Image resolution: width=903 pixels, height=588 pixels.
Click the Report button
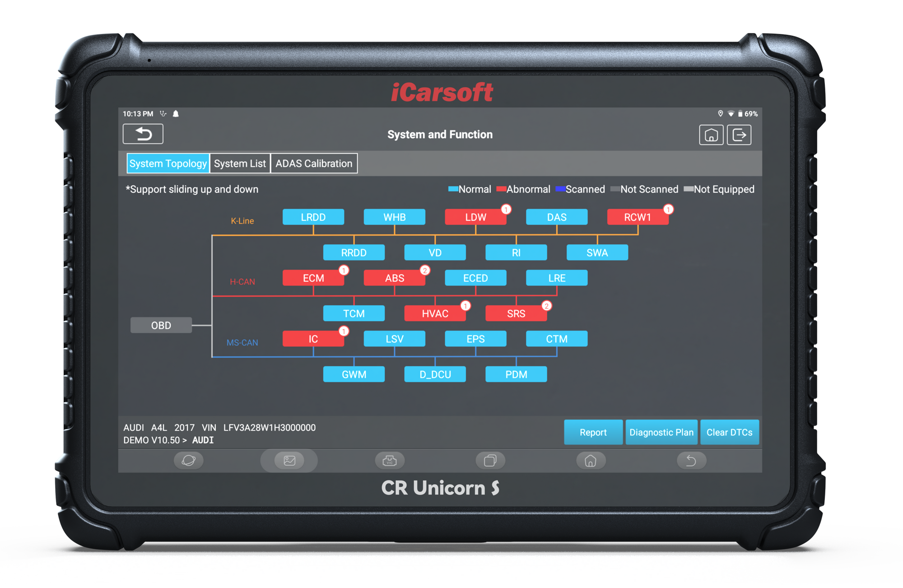click(593, 432)
